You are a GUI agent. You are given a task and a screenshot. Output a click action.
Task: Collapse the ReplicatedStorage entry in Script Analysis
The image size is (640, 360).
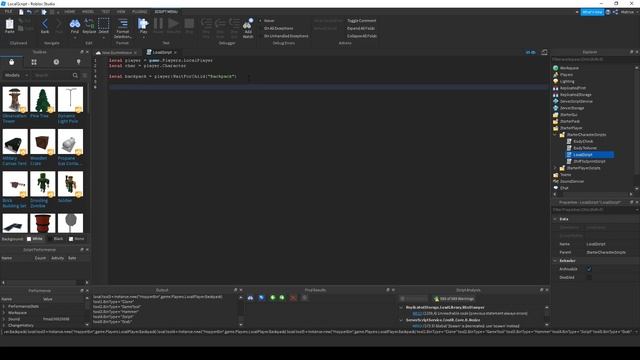coord(401,307)
